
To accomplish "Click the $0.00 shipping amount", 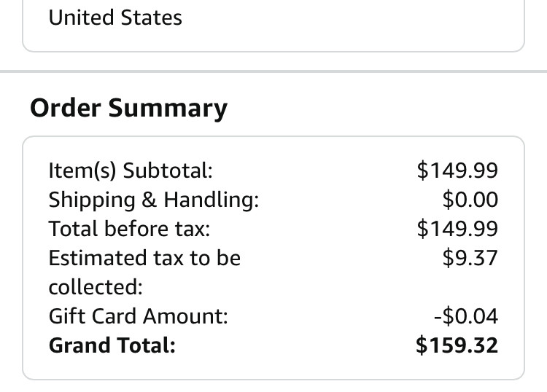I will point(470,200).
